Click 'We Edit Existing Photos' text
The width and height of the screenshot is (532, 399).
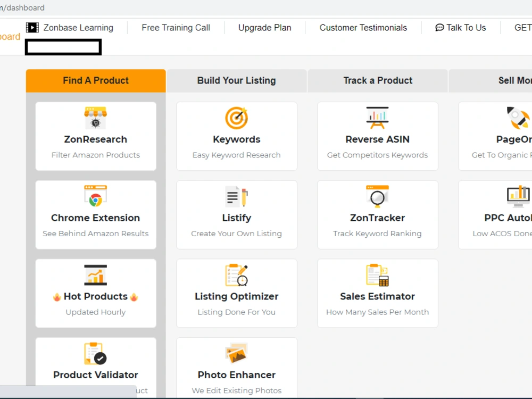pos(237,390)
